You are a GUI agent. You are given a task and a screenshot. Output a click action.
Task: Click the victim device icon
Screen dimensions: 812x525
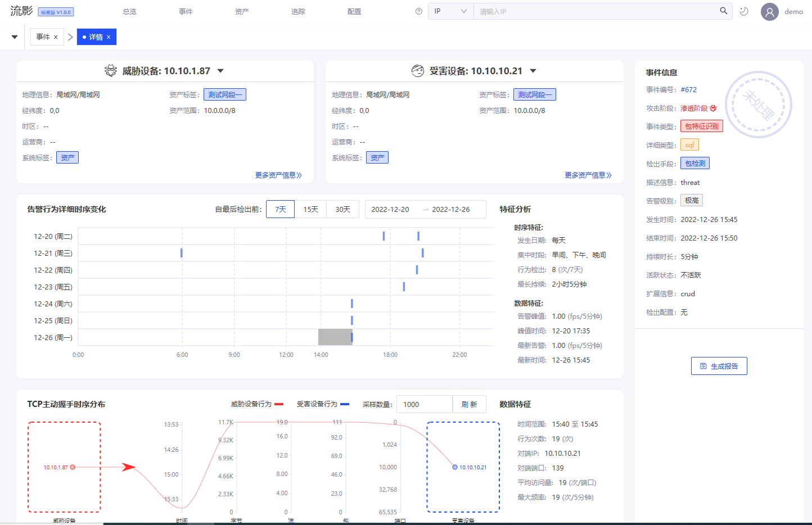pyautogui.click(x=418, y=71)
